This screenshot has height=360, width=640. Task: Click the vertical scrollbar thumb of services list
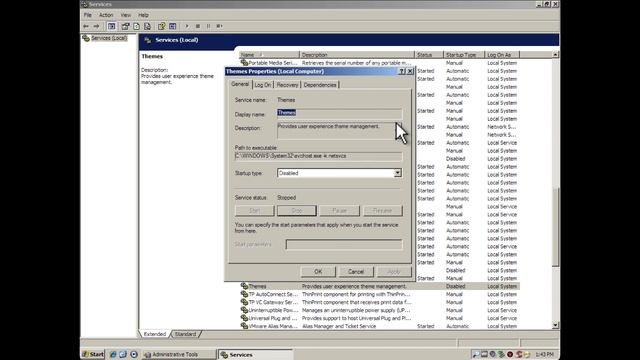point(555,227)
